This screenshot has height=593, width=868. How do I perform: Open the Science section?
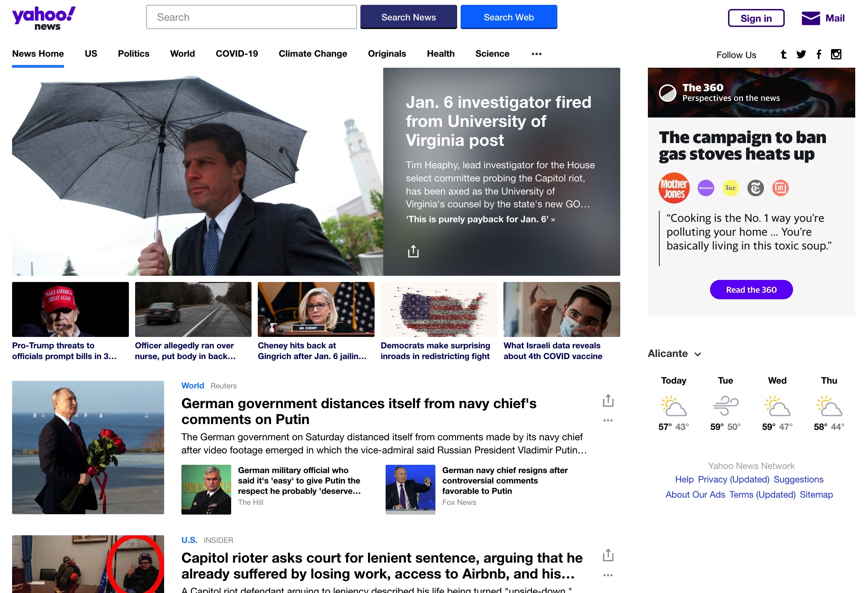(x=492, y=54)
